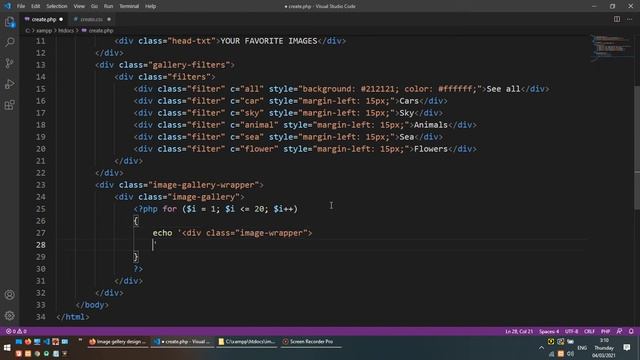Open Source Control view in activity bar
Screen dimensions: 640x360
coord(10,63)
